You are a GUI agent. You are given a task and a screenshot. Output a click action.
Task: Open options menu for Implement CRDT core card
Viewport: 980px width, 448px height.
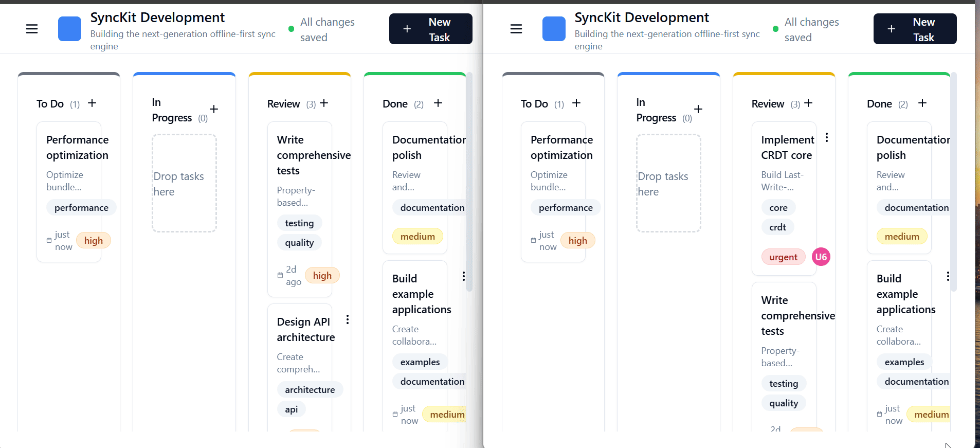tap(827, 138)
